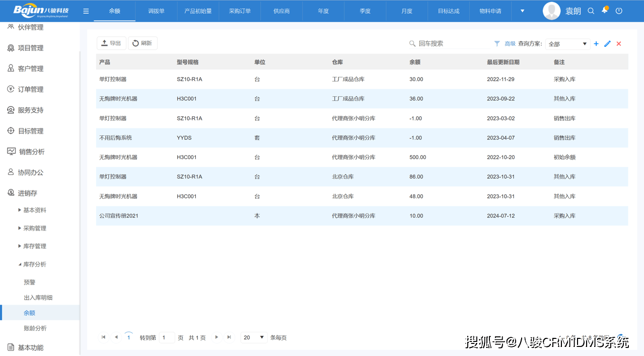Go to the last page arrow
644x356 pixels.
point(229,337)
